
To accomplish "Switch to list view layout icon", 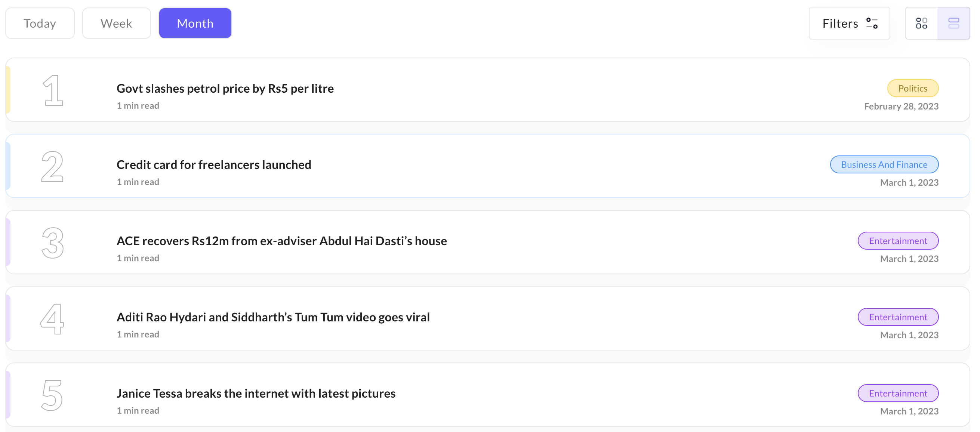I will [x=953, y=23].
